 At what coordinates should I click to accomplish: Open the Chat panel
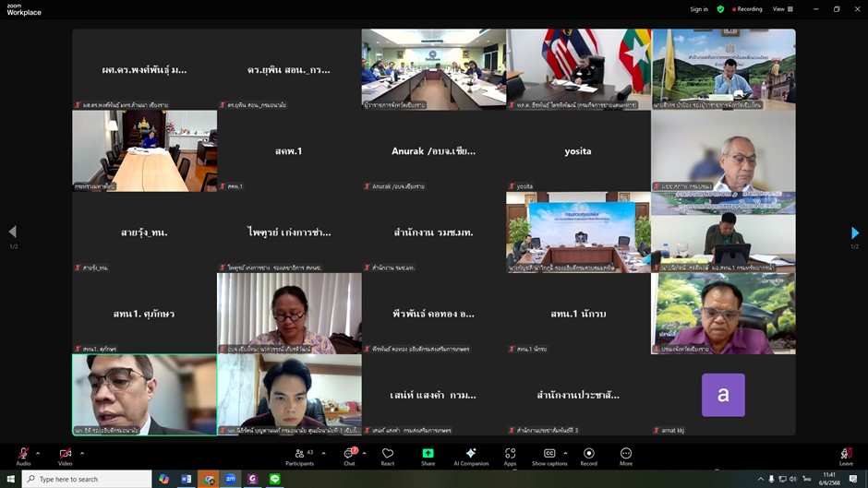pos(349,457)
